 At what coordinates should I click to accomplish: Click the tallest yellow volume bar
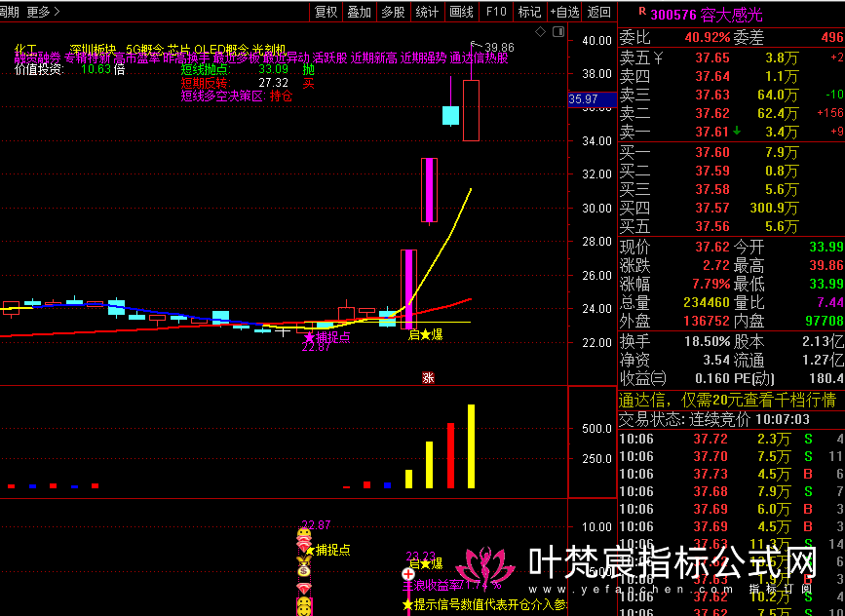pyautogui.click(x=471, y=446)
